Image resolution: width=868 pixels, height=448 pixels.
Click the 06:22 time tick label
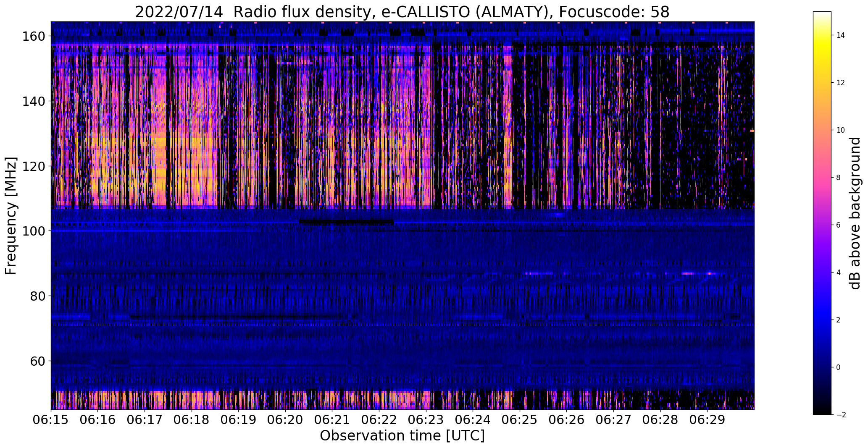point(379,420)
